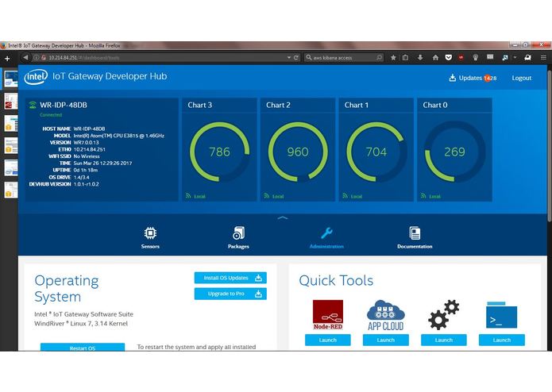Click the Updates download icon

tap(453, 78)
